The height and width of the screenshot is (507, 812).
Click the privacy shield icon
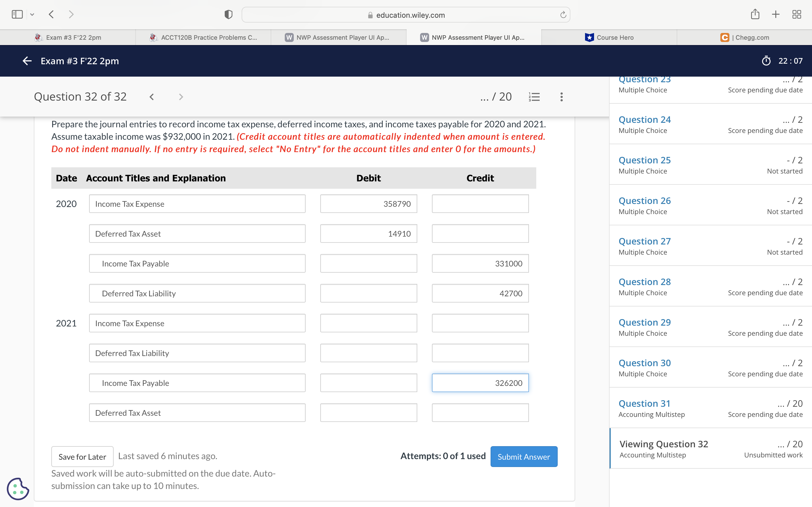point(228,15)
